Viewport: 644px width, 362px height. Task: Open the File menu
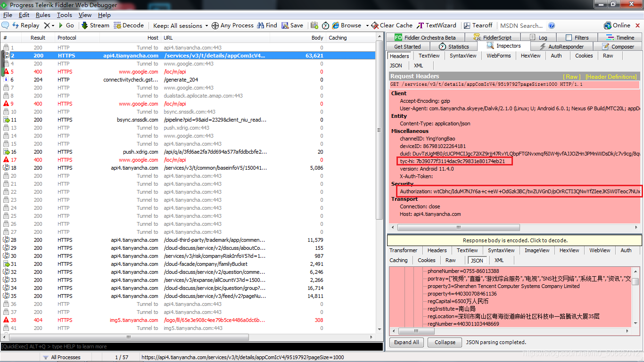8,15
